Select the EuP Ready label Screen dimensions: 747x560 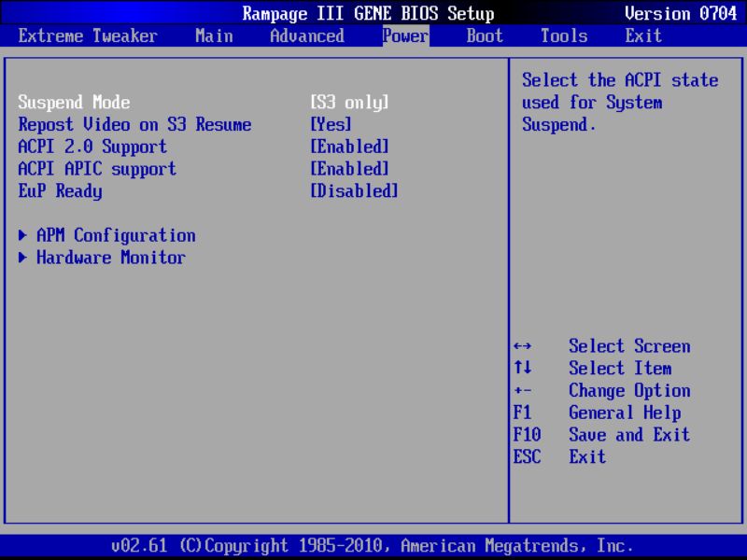[x=60, y=191]
